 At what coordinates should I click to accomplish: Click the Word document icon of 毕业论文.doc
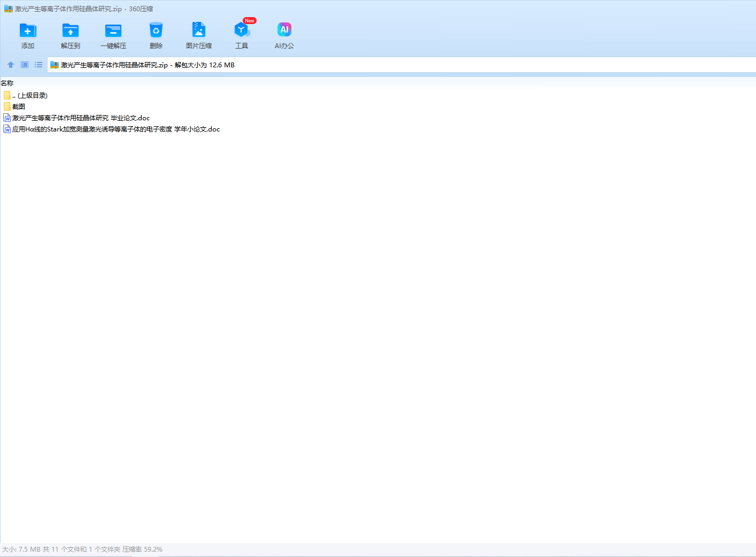coord(7,118)
